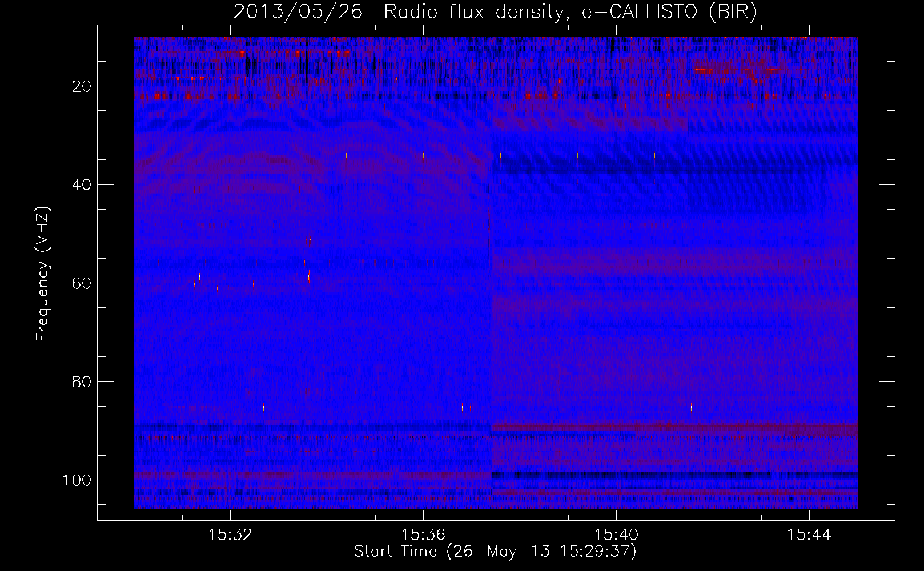924x571 pixels.
Task: Click the 15:36 time tick label
Action: (423, 535)
